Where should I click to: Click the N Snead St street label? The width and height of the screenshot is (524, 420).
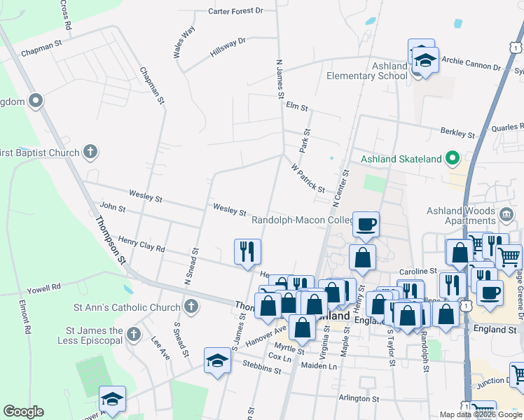191,267
